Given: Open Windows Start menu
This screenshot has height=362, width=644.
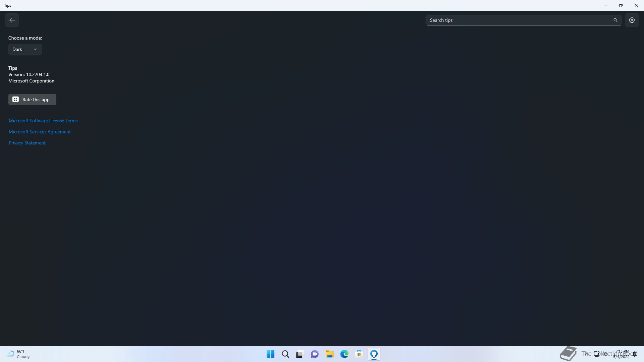Looking at the screenshot, I should tap(270, 354).
